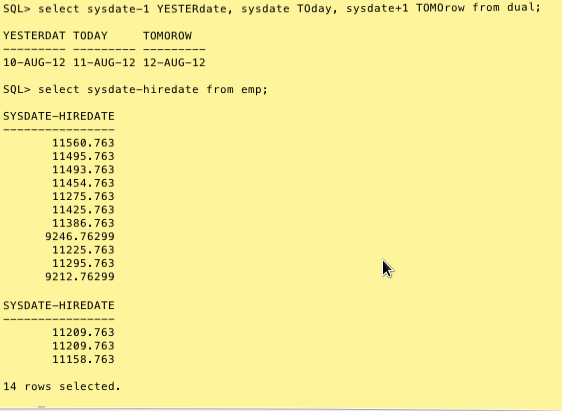Select the value 11386.763
The height and width of the screenshot is (411, 562).
pyautogui.click(x=84, y=223)
